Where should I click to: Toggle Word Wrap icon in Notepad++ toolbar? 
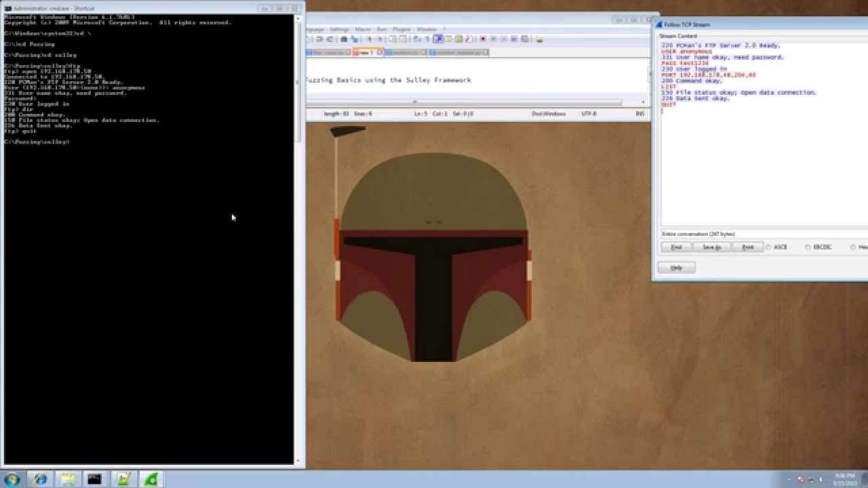[x=416, y=39]
